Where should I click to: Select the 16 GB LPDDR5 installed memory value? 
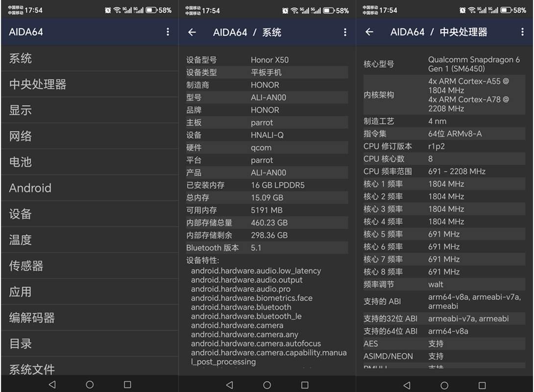tap(278, 185)
